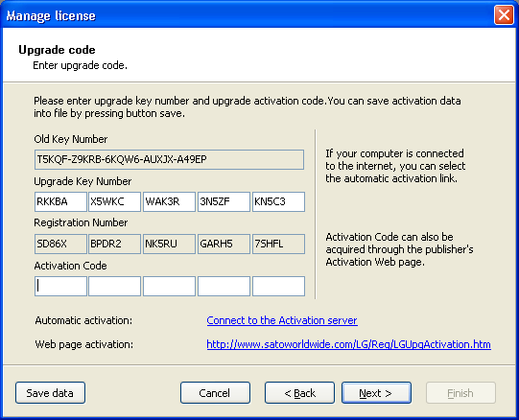Image resolution: width=519 pixels, height=420 pixels.
Task: Open the satoworldwide.com web activation link
Action: pyautogui.click(x=348, y=344)
